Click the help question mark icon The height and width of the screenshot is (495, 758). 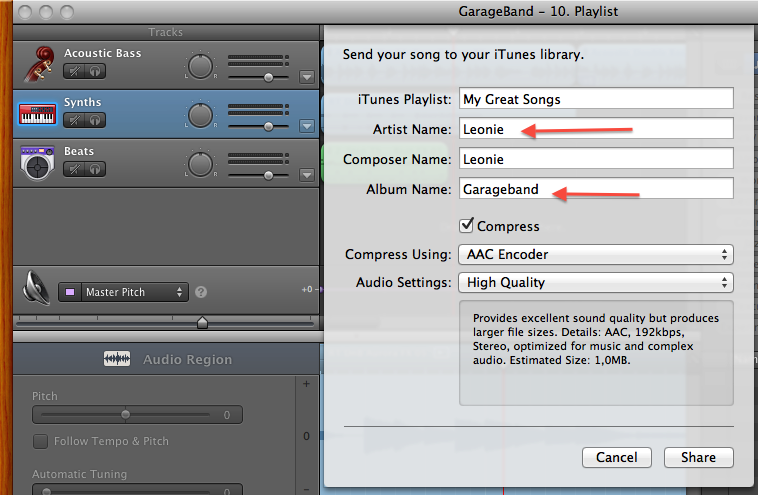tap(201, 292)
